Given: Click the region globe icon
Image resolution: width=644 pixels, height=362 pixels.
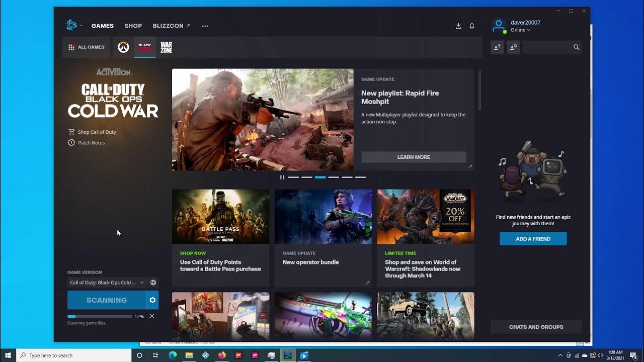Looking at the screenshot, I should pos(153,283).
